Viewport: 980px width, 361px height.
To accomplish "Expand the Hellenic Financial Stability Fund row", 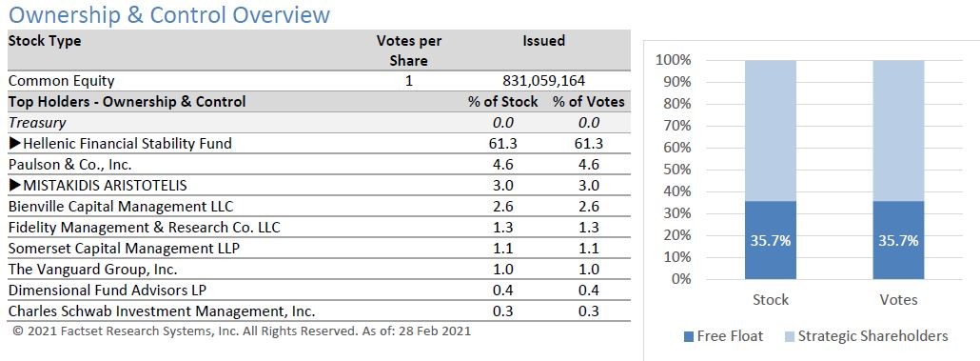I will point(15,144).
